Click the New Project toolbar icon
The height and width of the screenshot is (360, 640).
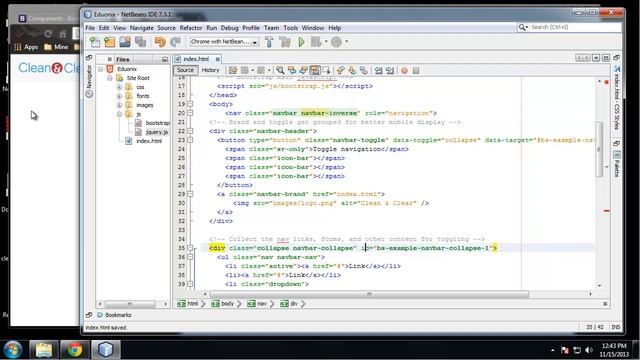tap(110, 42)
